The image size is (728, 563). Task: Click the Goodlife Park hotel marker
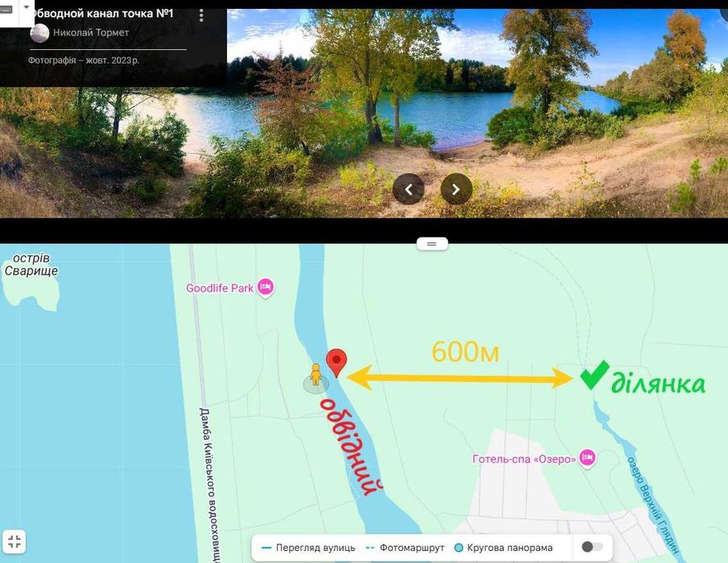point(266,288)
